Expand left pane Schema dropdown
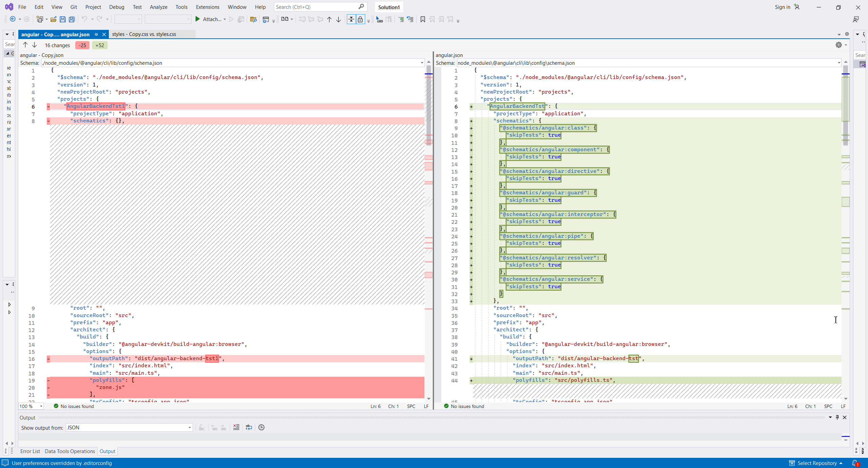The image size is (868, 468). [x=422, y=63]
